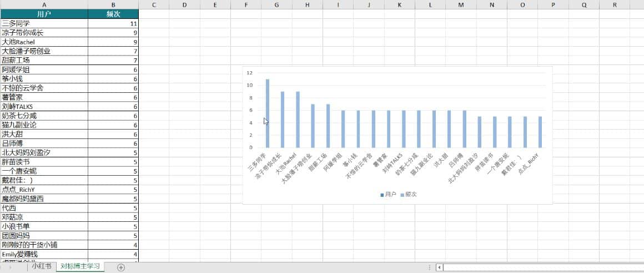Viewport: 644px width, 273px height.
Task: Select column R header
Action: [615, 4]
